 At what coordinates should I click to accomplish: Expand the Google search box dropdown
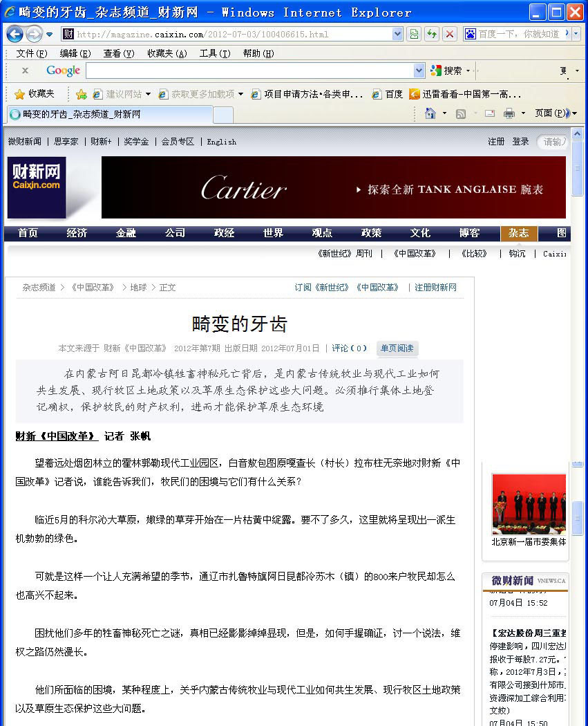(419, 71)
